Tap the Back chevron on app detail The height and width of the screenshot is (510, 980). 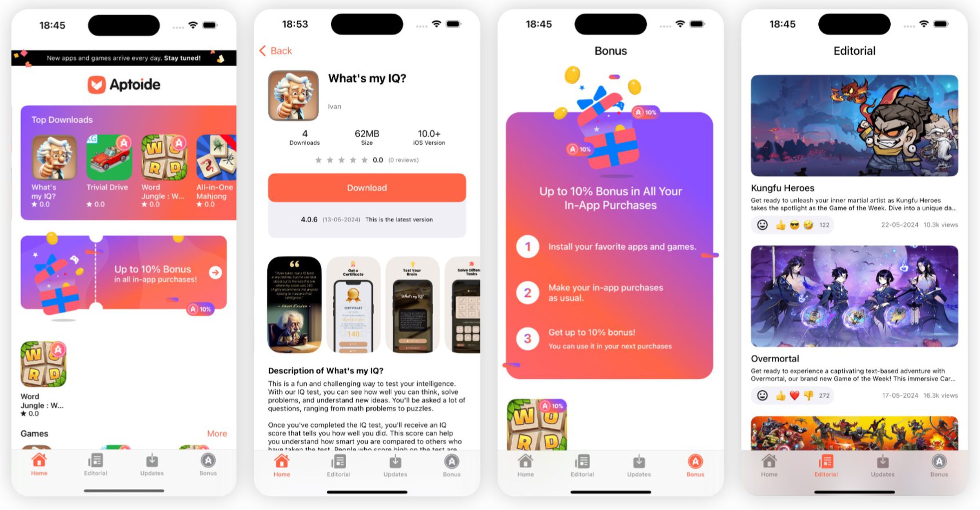click(265, 51)
